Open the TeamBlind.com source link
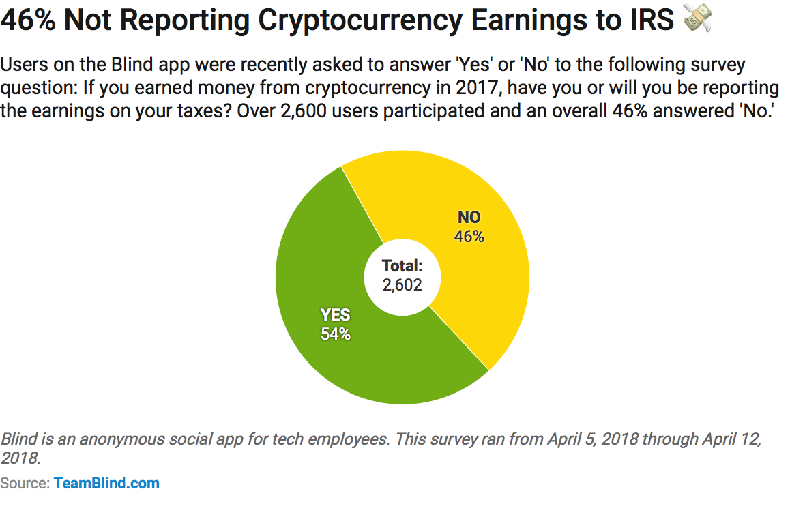Screen dimensions: 805x532 pos(107,483)
